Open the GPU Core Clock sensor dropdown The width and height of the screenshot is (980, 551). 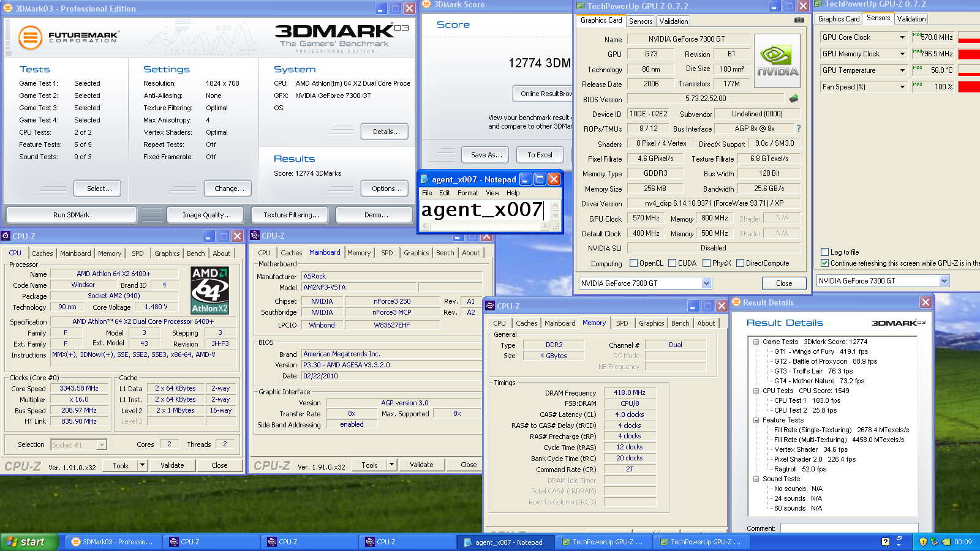pyautogui.click(x=902, y=37)
